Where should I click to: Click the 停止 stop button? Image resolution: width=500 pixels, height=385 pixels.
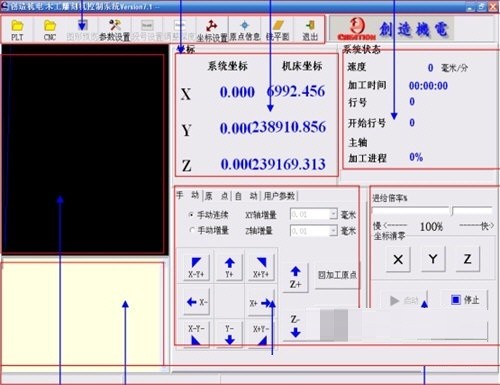tap(465, 300)
